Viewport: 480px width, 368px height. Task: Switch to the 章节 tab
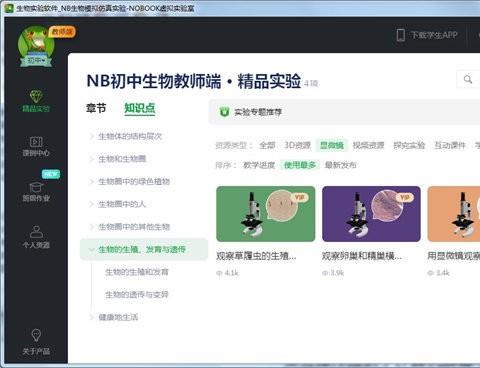tap(96, 108)
